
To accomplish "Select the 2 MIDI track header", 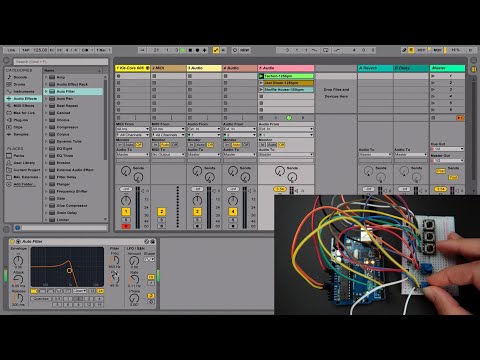I will point(168,68).
